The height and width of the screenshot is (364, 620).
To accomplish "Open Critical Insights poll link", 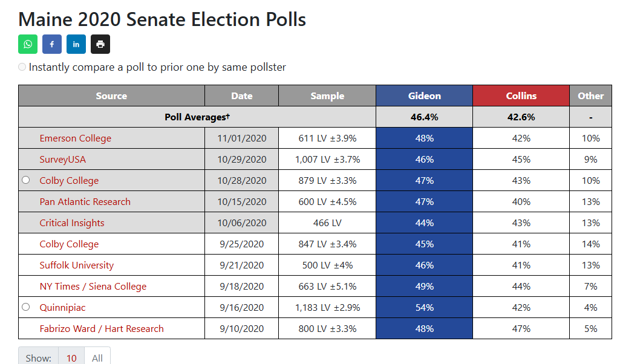I will pyautogui.click(x=72, y=223).
